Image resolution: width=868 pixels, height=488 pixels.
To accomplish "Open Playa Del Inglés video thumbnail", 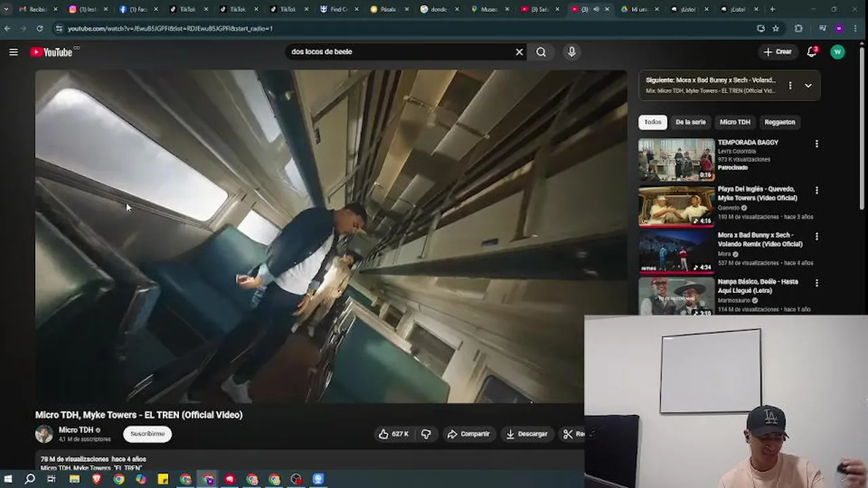I will pyautogui.click(x=677, y=205).
